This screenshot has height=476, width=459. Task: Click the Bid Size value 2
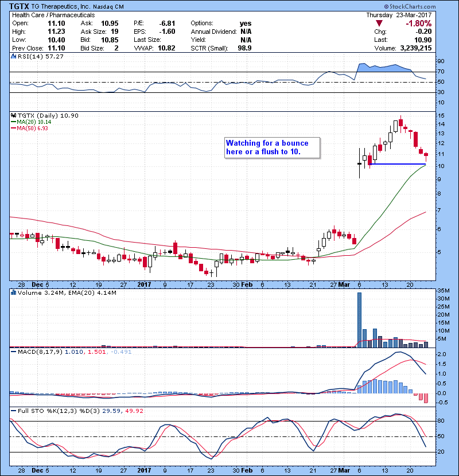click(x=116, y=48)
